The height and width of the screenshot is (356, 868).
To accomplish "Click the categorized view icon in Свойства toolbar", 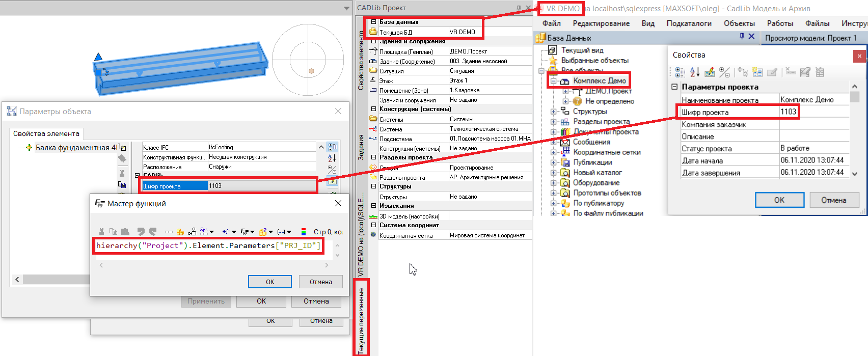I will (x=680, y=72).
